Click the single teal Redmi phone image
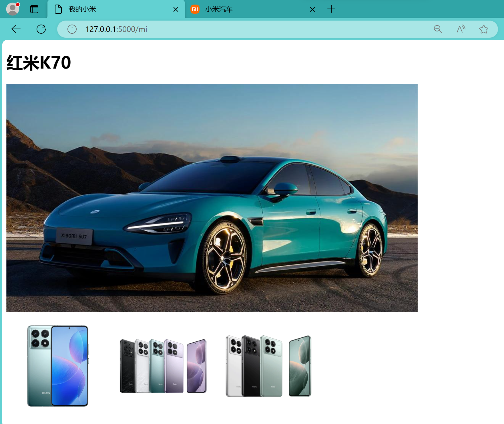Image resolution: width=504 pixels, height=424 pixels. (x=58, y=366)
